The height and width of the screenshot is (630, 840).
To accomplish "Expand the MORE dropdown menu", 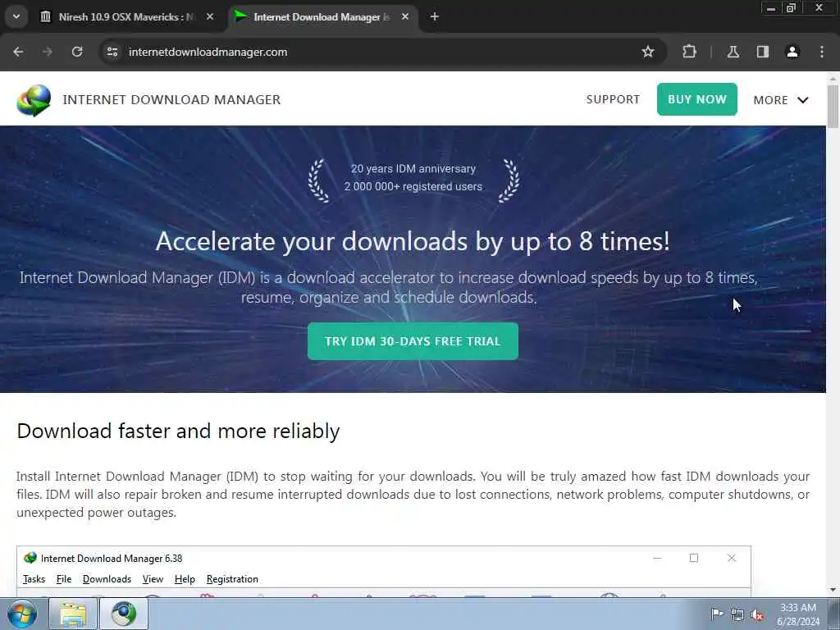I will click(x=781, y=100).
